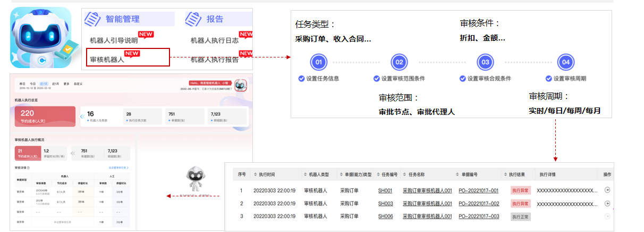Image resolution: width=644 pixels, height=232 pixels.
Task: Click the 执行异常 status tag in row 2
Action: pos(520,203)
